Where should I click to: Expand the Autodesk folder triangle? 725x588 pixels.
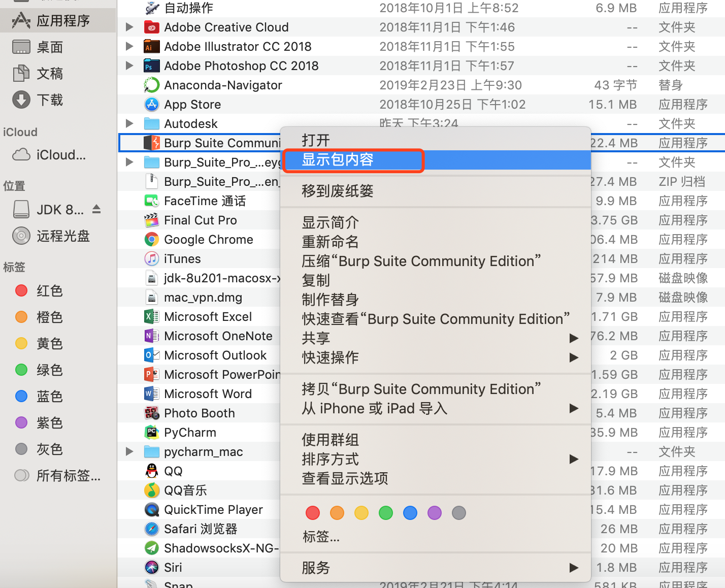point(129,123)
